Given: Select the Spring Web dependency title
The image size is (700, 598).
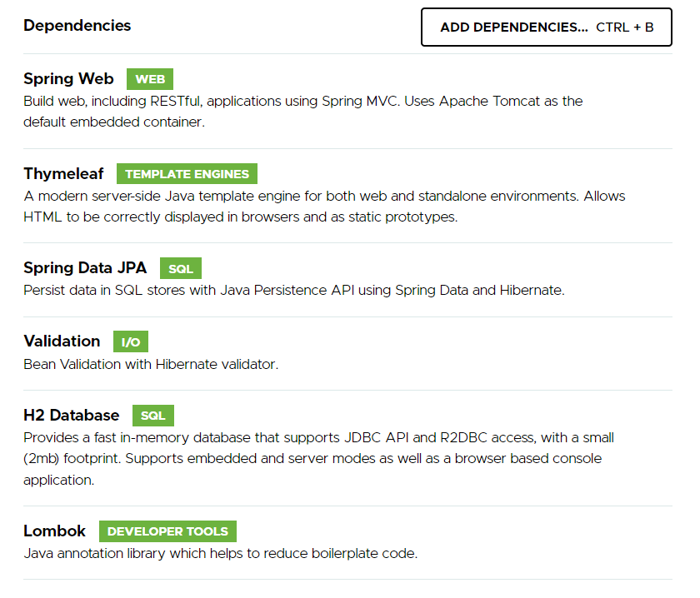Looking at the screenshot, I should tap(68, 79).
